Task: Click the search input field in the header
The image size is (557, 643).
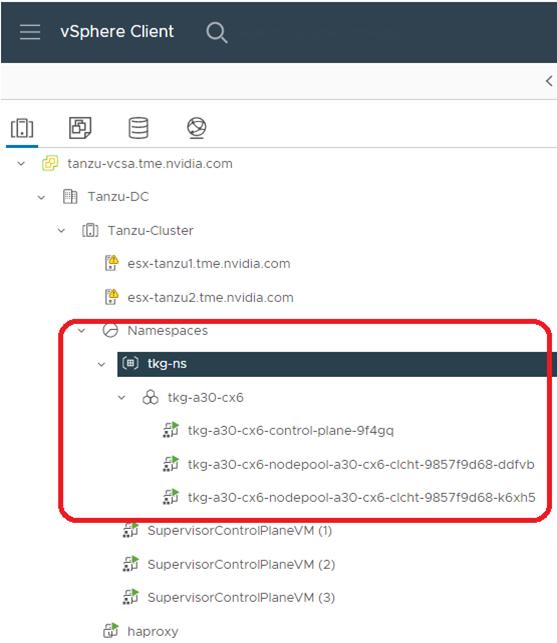Action: coord(318,32)
